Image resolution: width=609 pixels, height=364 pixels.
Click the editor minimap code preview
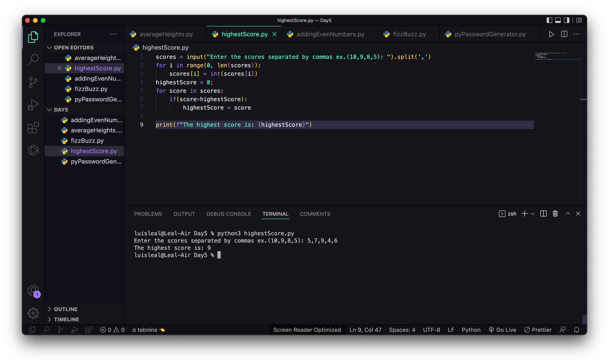[x=557, y=56]
